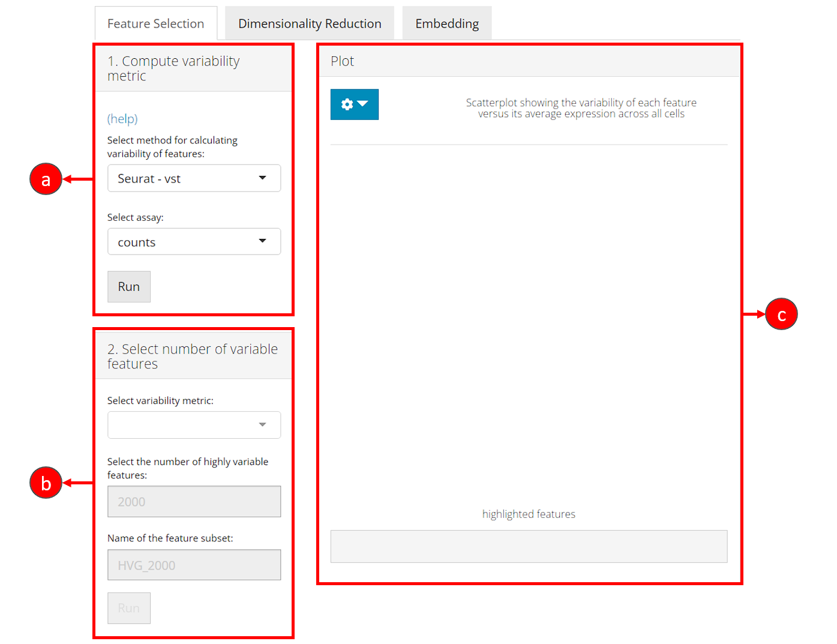Expand the empty Select variability metric dropdown
This screenshot has height=644, width=837.
(194, 425)
